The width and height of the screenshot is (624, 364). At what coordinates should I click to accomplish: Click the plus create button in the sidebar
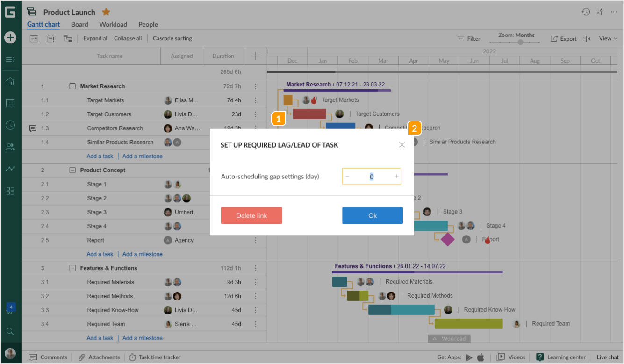point(10,37)
